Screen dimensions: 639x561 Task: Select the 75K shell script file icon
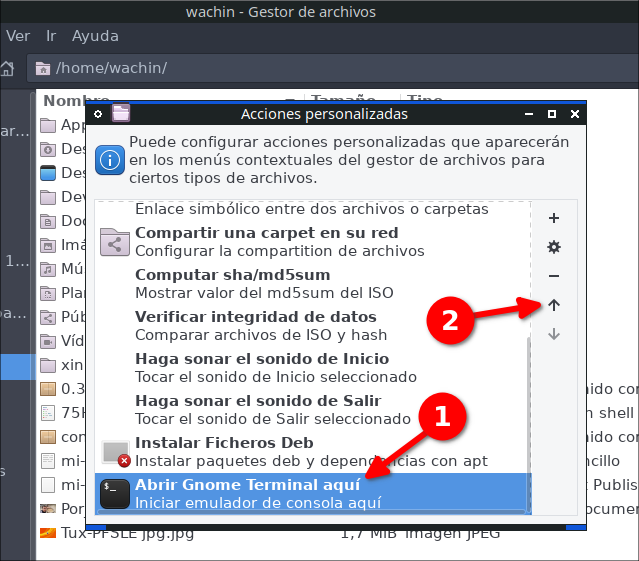(x=48, y=413)
